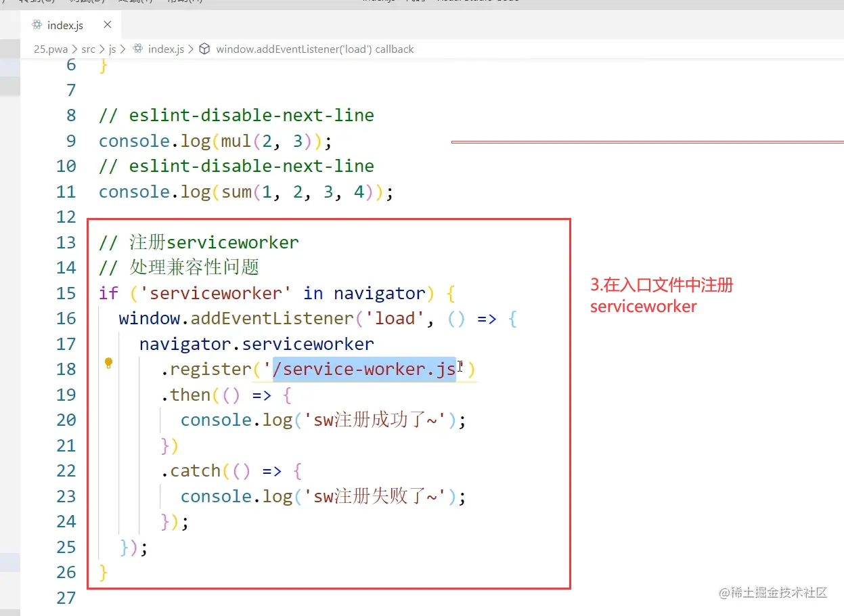
Task: Click the '// 处理兼容性问题' comment
Action: (x=179, y=267)
